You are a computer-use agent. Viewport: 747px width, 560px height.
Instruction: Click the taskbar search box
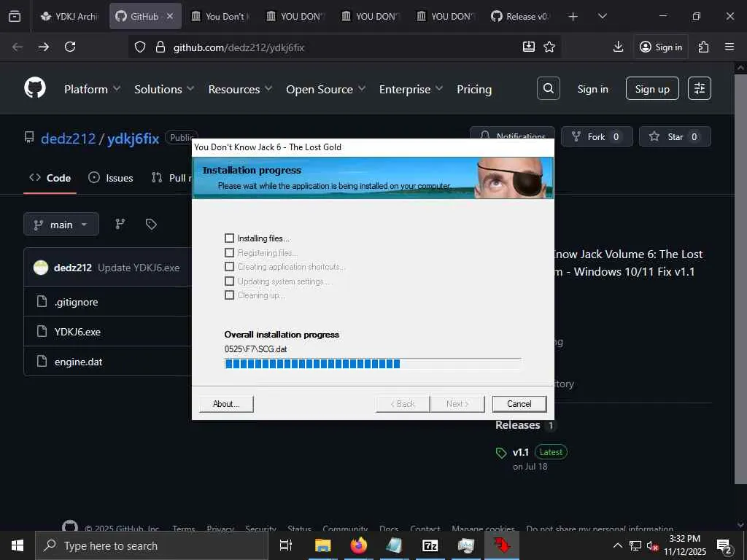[x=152, y=545]
